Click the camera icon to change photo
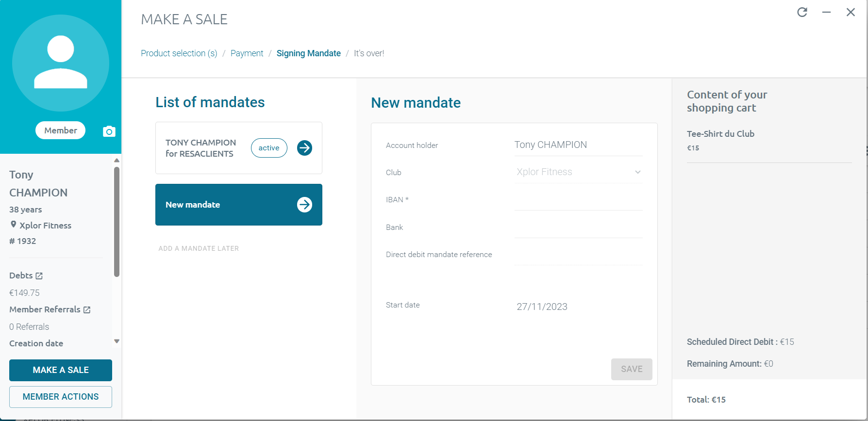The image size is (868, 421). pyautogui.click(x=109, y=131)
